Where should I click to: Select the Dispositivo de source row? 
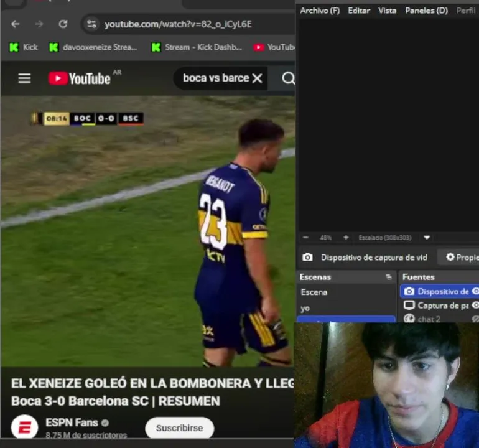439,292
